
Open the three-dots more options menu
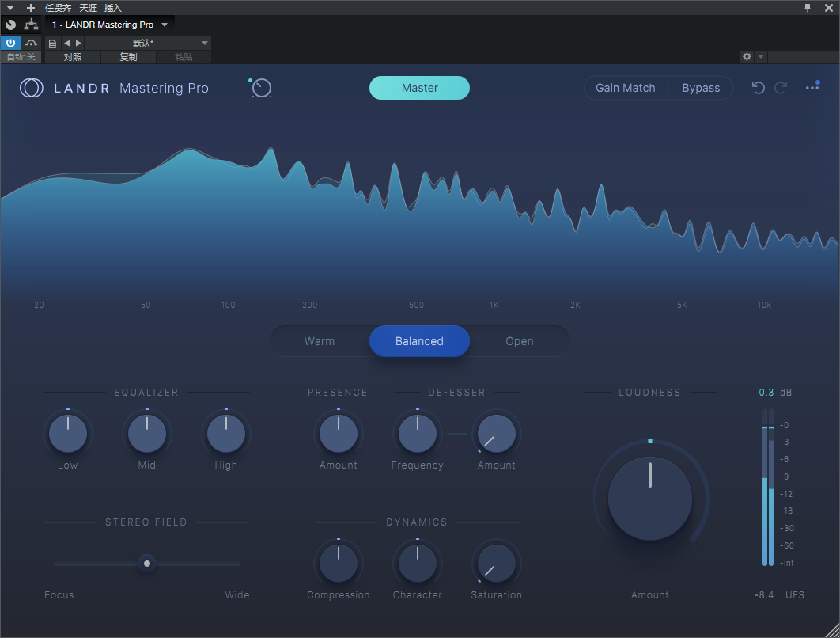[812, 87]
